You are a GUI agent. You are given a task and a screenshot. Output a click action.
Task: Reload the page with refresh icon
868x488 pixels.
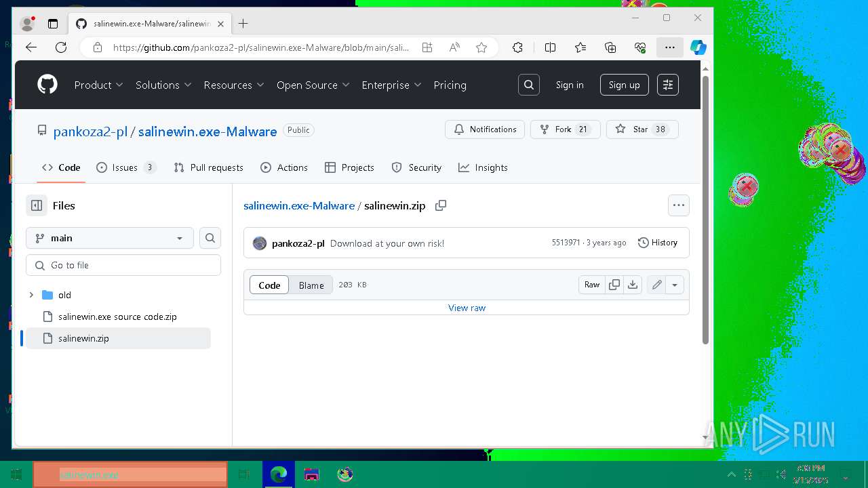(x=61, y=47)
